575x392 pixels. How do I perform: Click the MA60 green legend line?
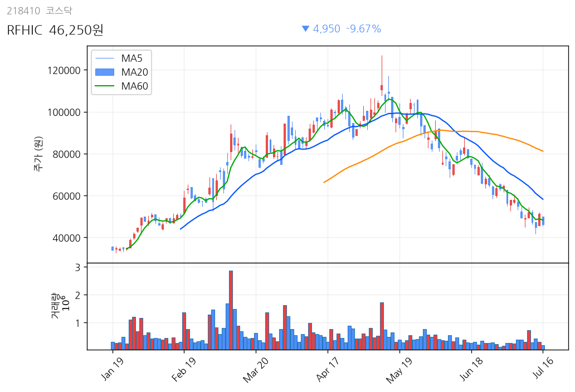point(105,86)
